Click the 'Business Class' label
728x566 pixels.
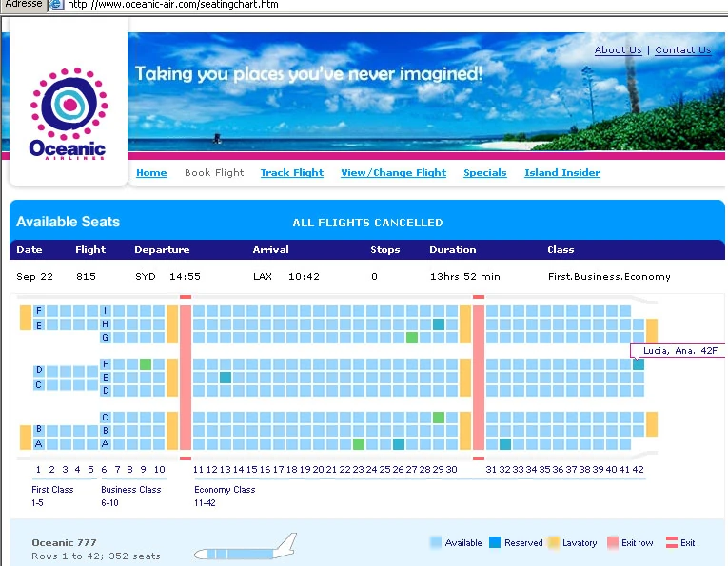pos(131,490)
